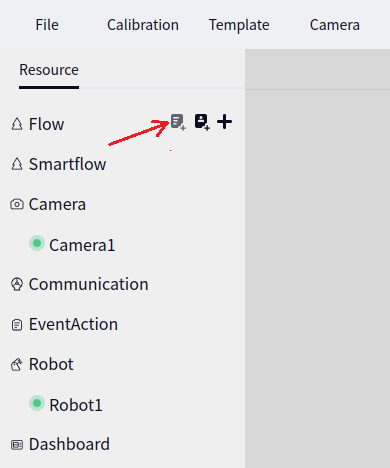Screen dimensions: 390x468
Task: Click the EventAction clipboard icon
Action: (x=17, y=325)
